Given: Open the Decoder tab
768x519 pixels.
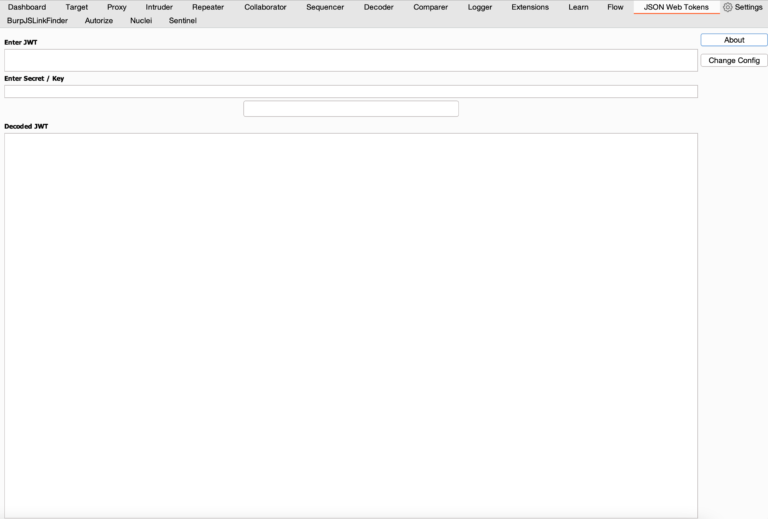Looking at the screenshot, I should pyautogui.click(x=379, y=7).
